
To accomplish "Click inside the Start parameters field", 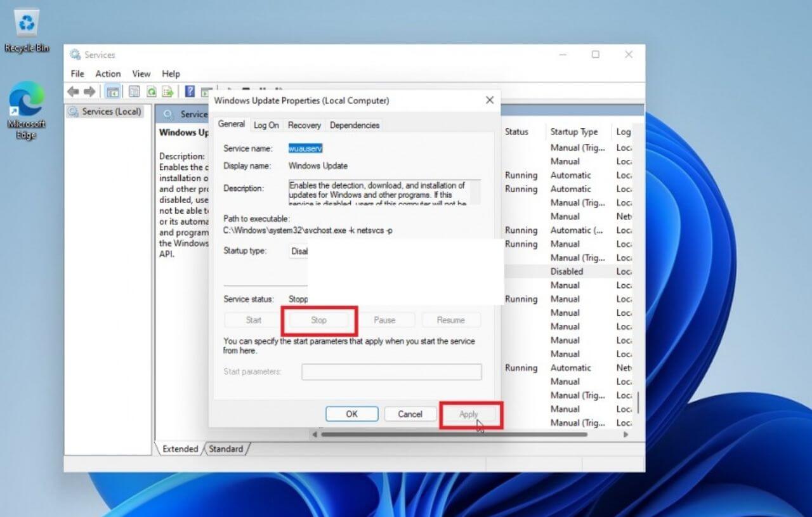I will pos(391,372).
